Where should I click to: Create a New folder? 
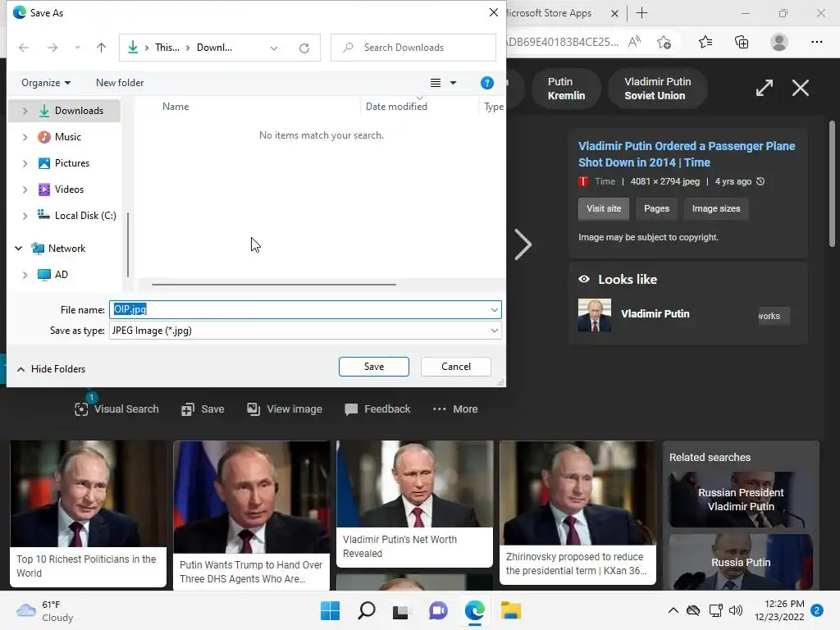click(x=120, y=83)
